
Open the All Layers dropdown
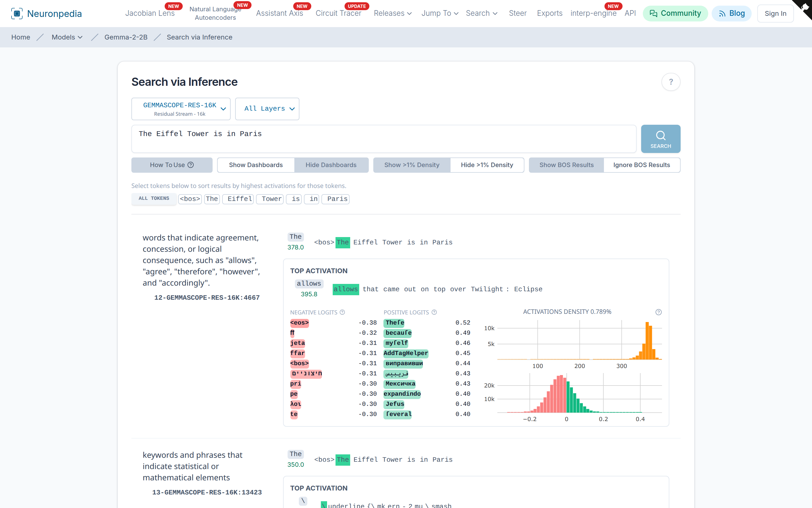click(267, 109)
